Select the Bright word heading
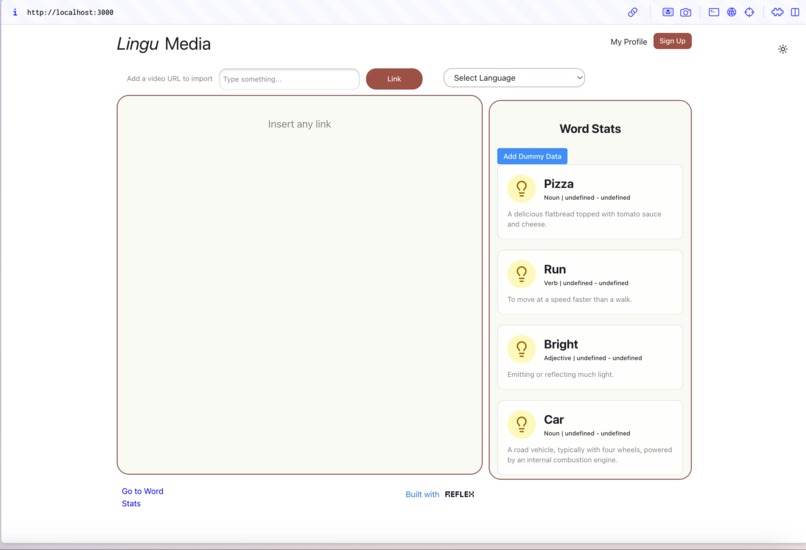Image resolution: width=806 pixels, height=550 pixels. [x=561, y=344]
